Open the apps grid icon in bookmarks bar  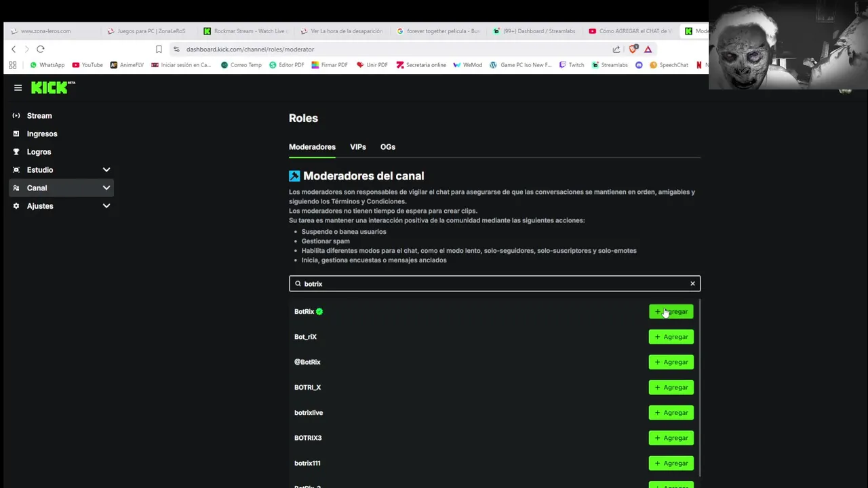(12, 65)
